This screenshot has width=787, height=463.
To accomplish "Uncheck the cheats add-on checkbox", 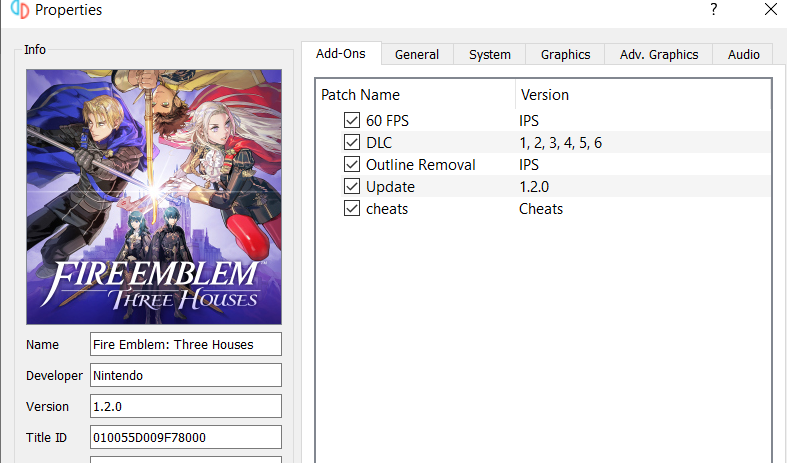I will click(x=352, y=208).
